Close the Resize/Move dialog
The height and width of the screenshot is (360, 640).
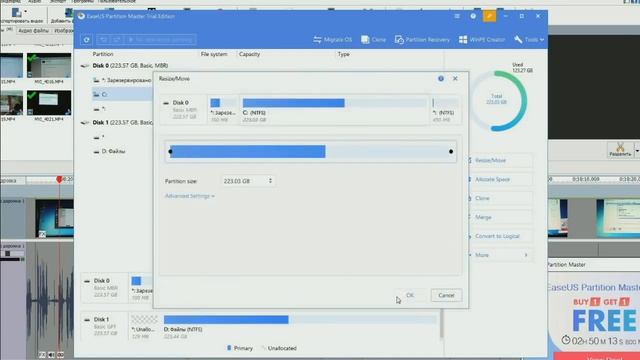click(x=455, y=78)
